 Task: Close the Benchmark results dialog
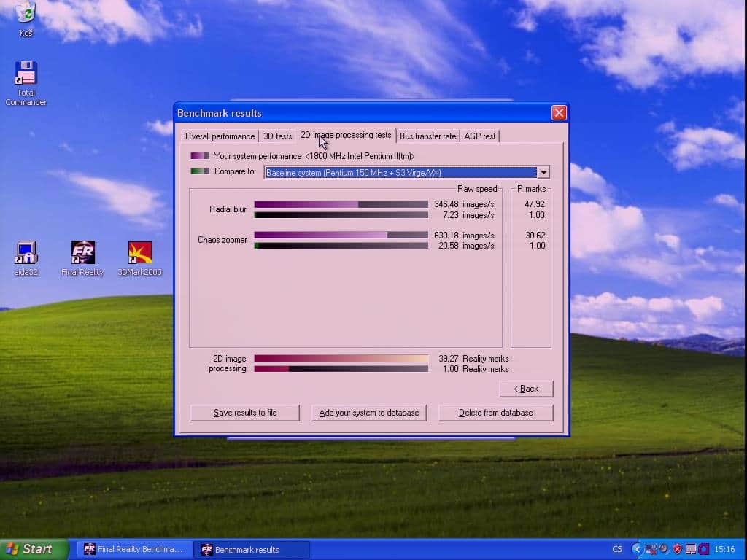(x=559, y=113)
